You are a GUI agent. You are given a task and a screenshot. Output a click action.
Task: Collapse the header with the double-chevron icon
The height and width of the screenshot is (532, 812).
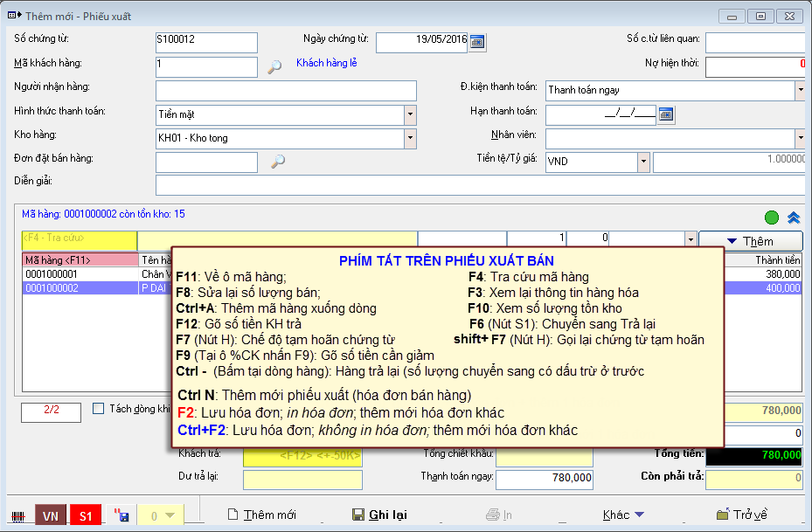pyautogui.click(x=794, y=218)
